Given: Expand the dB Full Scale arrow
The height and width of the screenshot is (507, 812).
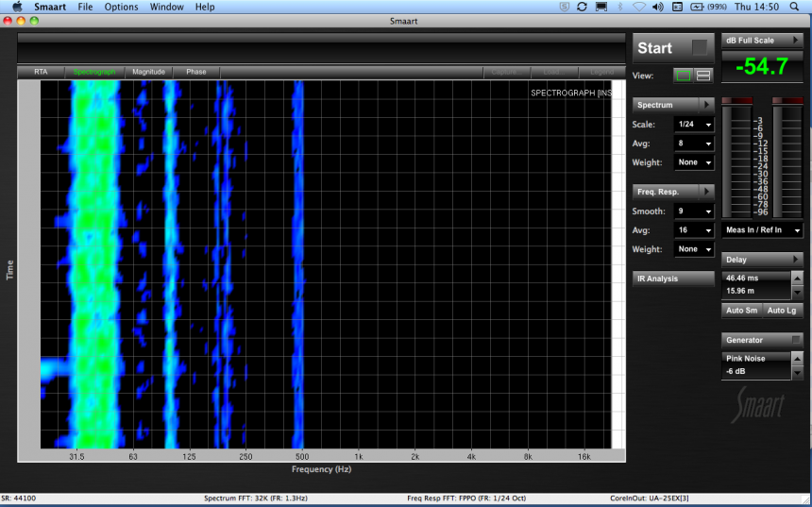Looking at the screenshot, I should pyautogui.click(x=797, y=41).
